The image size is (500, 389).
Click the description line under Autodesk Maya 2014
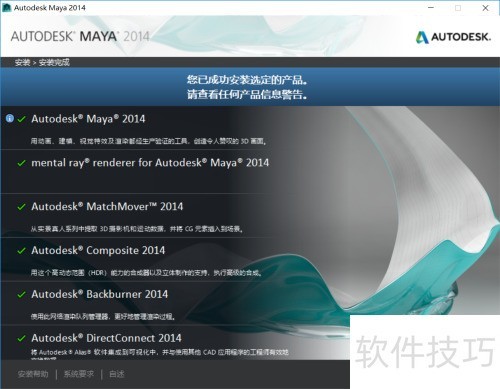click(x=149, y=141)
